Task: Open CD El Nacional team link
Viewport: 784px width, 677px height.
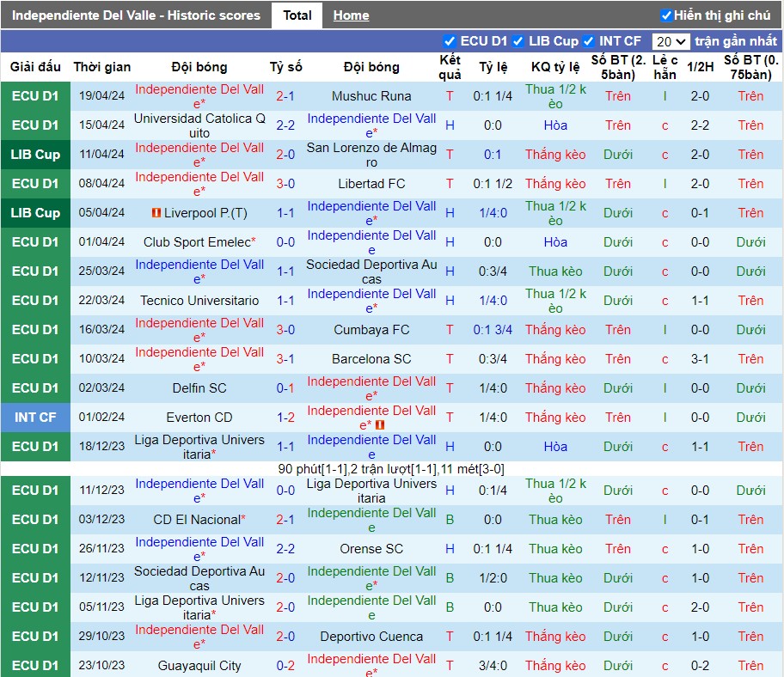Action: pos(197,520)
